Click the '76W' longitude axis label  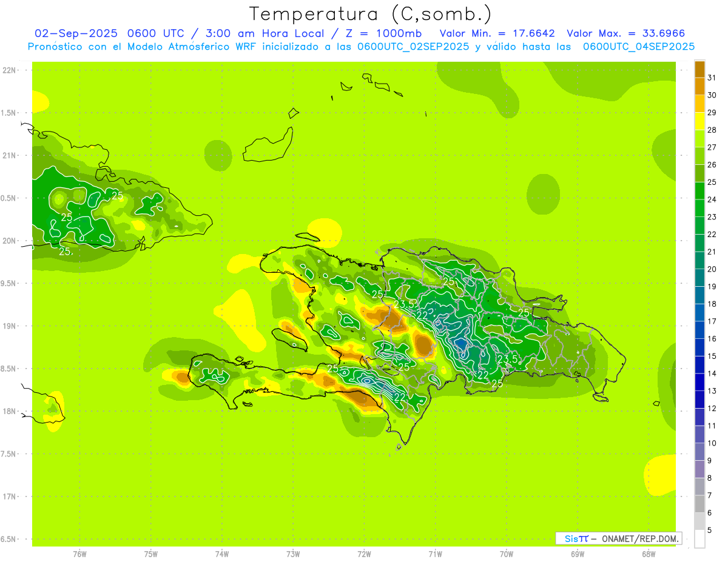click(x=79, y=554)
